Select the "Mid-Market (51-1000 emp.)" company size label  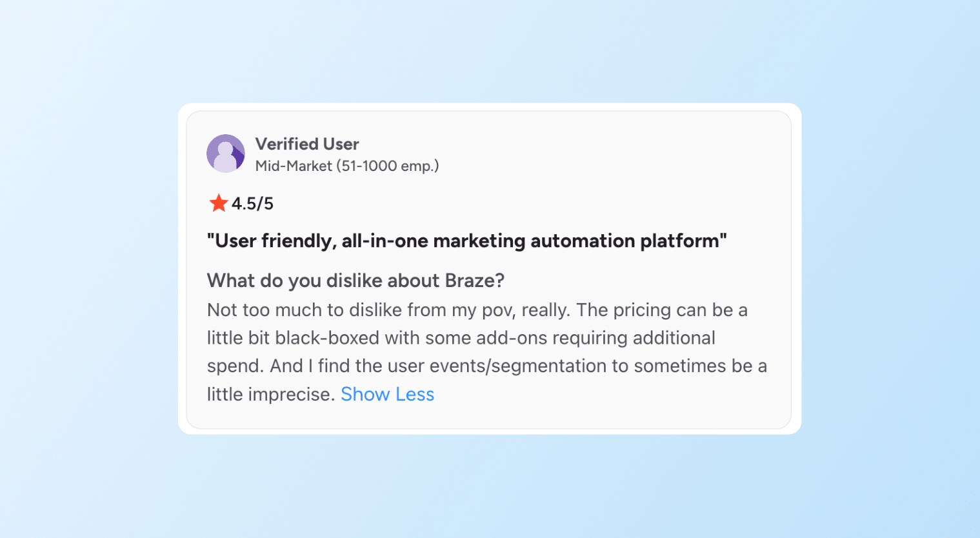347,166
